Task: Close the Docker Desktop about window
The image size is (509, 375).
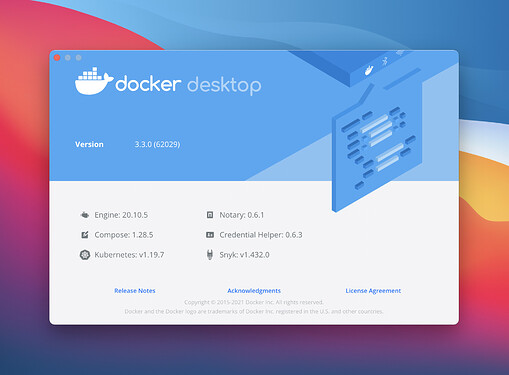Action: 57,58
